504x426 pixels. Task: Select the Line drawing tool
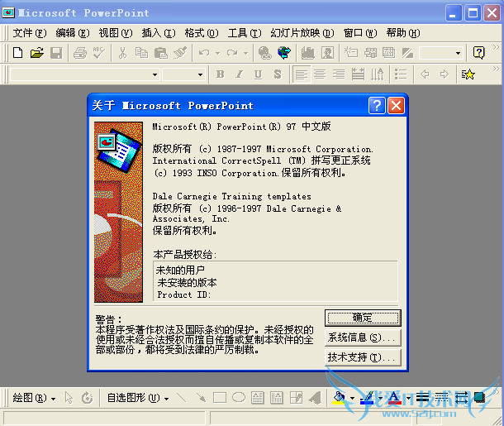[182, 399]
